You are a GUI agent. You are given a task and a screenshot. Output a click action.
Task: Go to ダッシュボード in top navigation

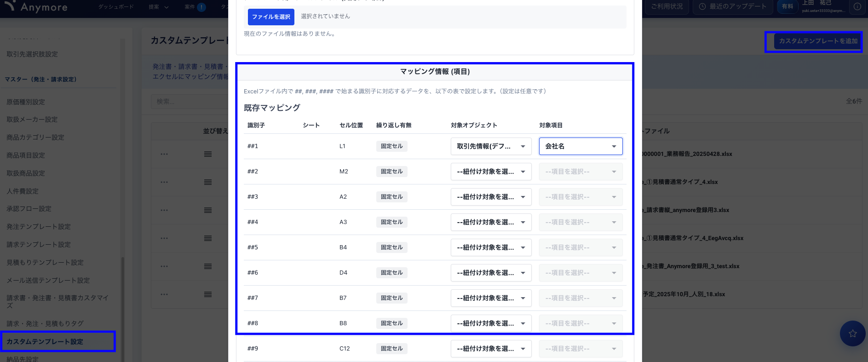[x=116, y=7]
